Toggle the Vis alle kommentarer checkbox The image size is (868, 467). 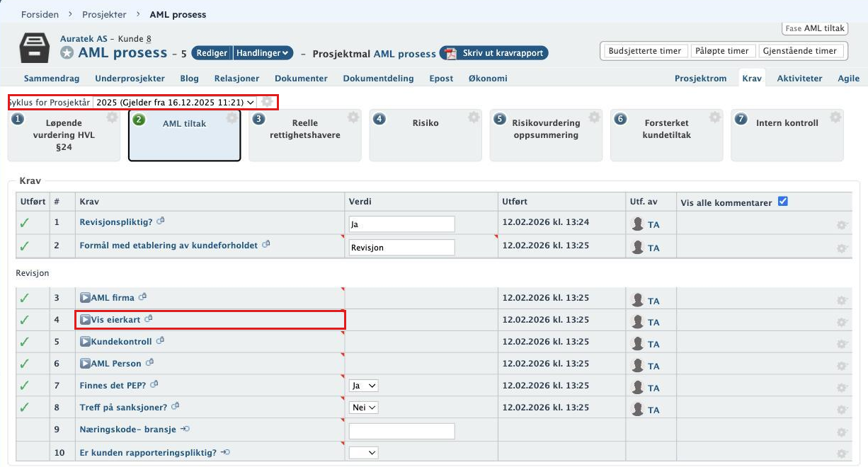(782, 201)
